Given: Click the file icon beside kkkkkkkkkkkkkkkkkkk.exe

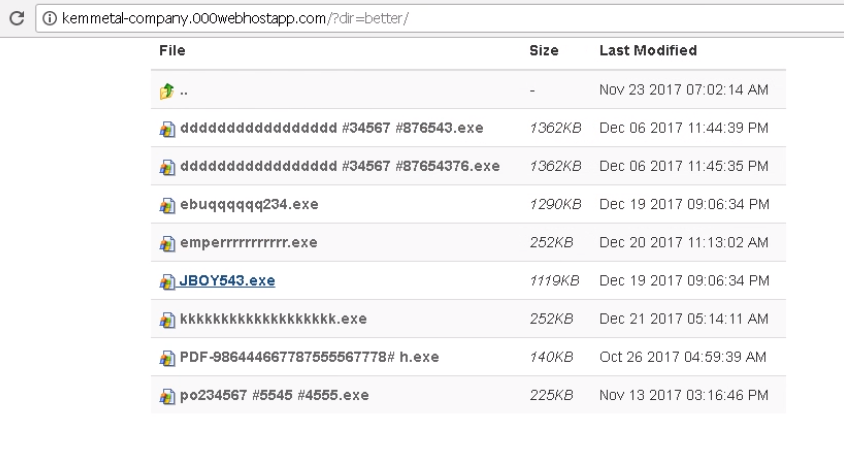Looking at the screenshot, I should [x=167, y=319].
